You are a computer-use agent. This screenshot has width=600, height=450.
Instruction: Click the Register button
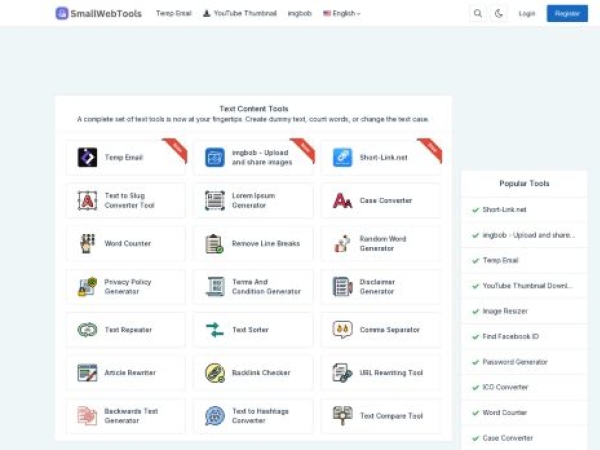click(567, 13)
